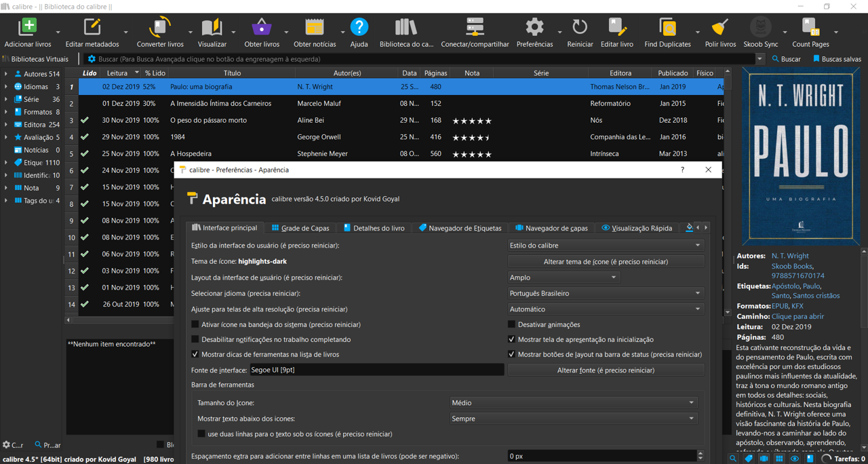Select the 1984 book row
868x464 pixels.
click(x=400, y=137)
